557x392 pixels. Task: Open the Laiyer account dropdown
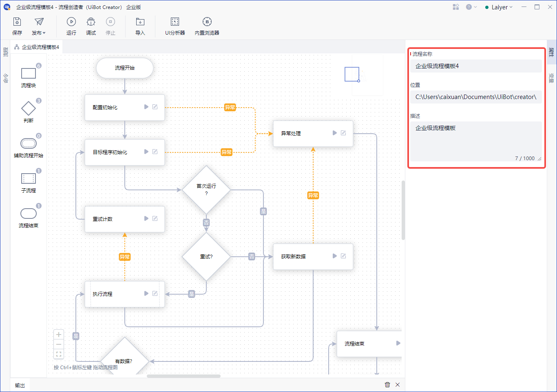click(499, 7)
